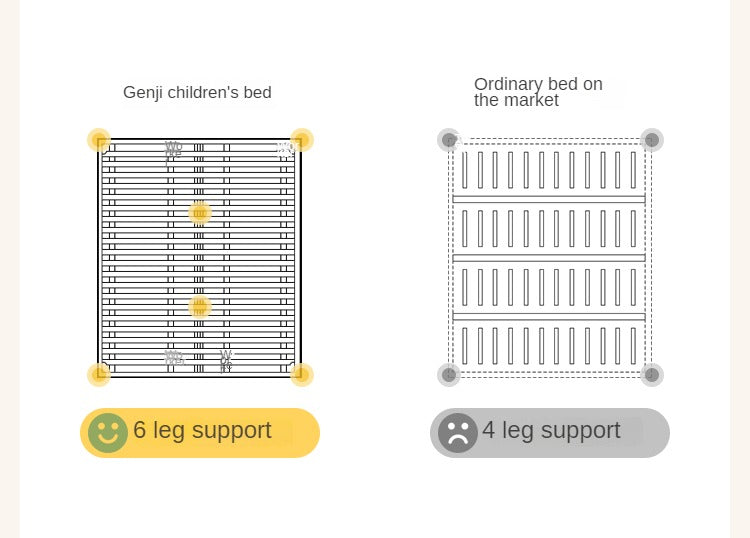Click the top-right yellow leg marker on Genji bed
This screenshot has width=750, height=538.
(x=302, y=140)
